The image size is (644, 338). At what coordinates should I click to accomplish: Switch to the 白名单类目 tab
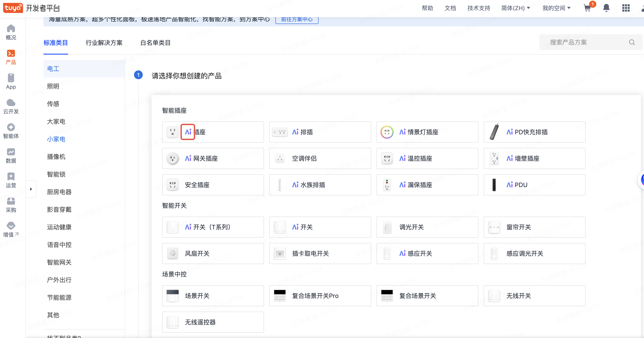(x=155, y=43)
